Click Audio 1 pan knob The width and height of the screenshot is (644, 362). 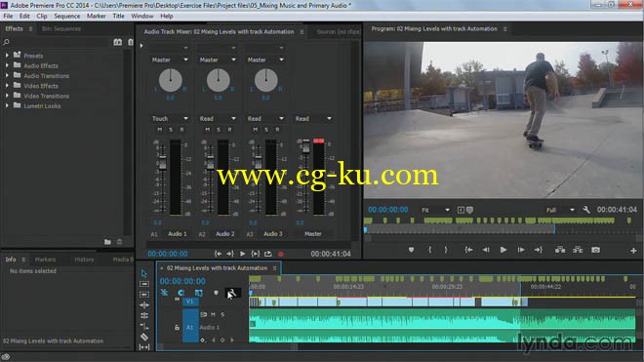170,80
